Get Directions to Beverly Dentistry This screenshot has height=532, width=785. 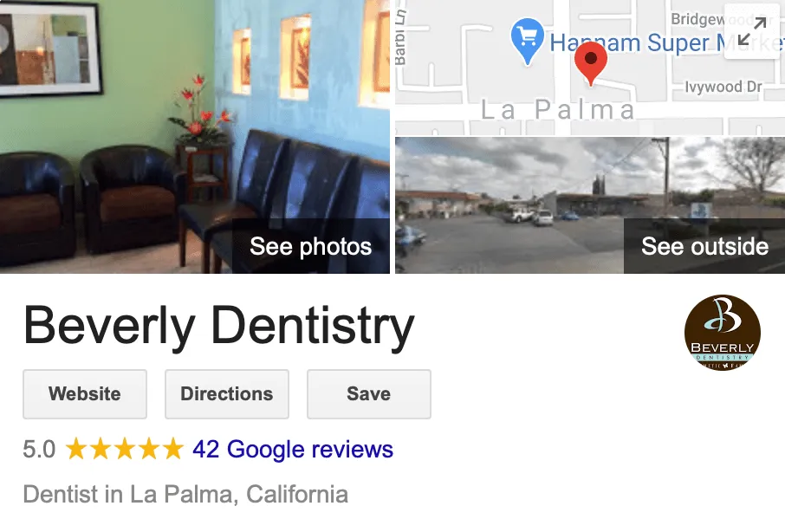[x=227, y=394]
